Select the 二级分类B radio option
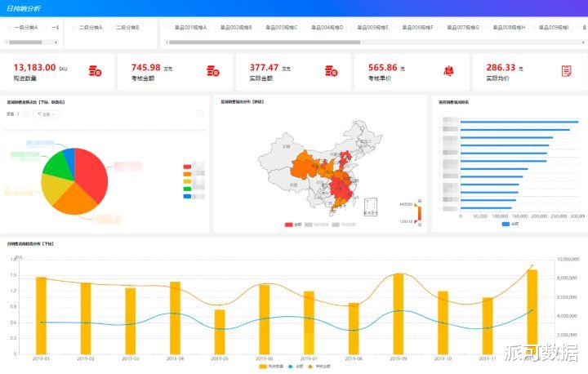Image resolution: width=588 pixels, height=374 pixels. click(x=124, y=28)
